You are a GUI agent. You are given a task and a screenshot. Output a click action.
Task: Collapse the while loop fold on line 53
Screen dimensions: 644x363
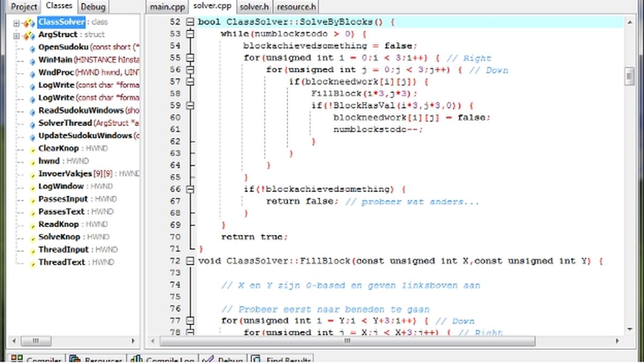tap(190, 33)
